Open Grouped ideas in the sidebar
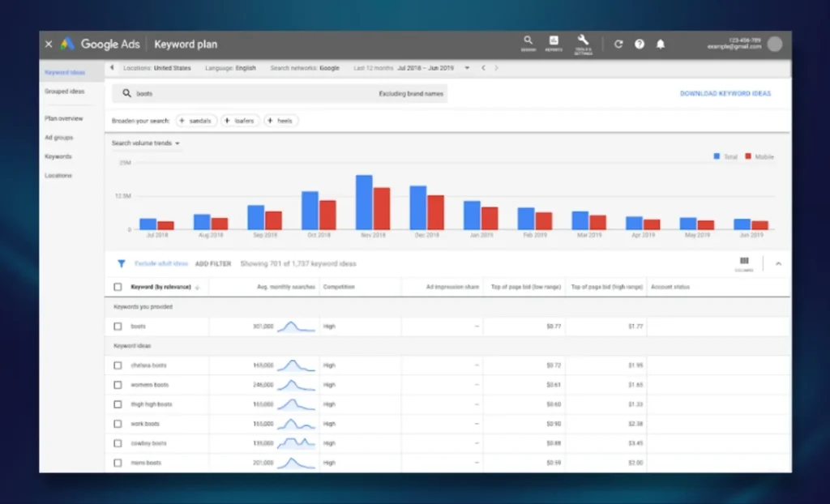830x504 pixels. 64,92
